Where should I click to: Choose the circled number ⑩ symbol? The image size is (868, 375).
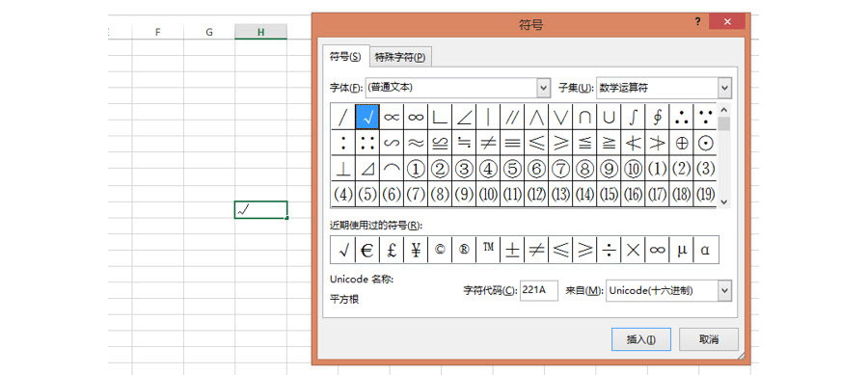633,168
